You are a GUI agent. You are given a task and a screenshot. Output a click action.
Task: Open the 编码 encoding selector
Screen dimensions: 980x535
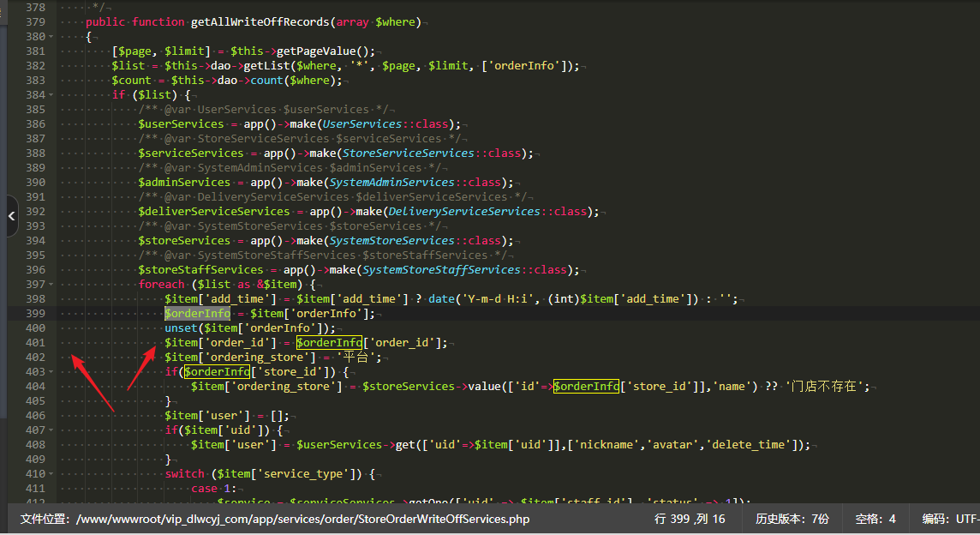pyautogui.click(x=949, y=519)
